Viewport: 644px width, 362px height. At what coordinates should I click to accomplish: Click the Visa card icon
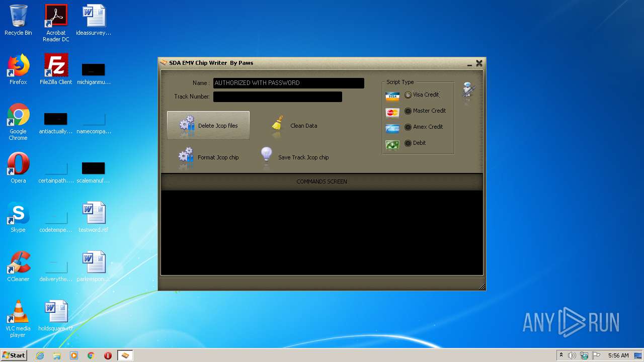click(x=392, y=96)
